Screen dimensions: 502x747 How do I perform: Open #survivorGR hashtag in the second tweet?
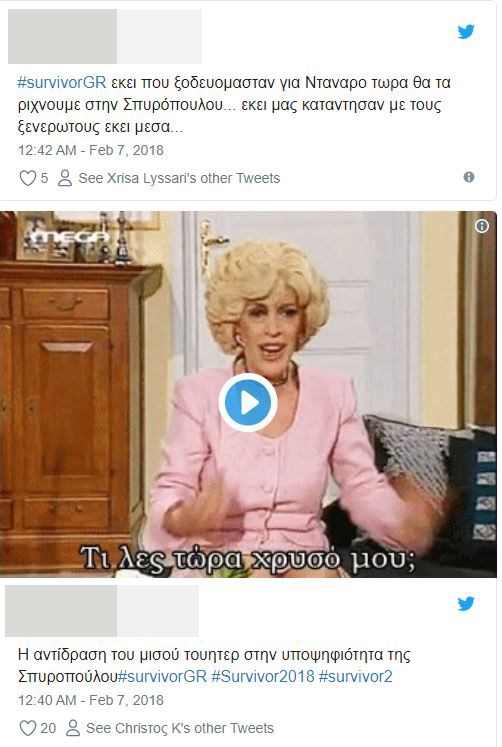point(162,676)
